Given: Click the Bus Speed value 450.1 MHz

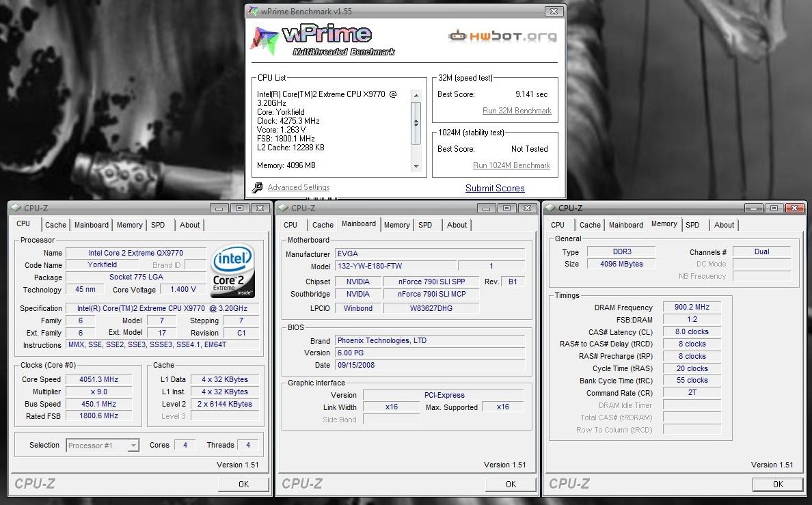Looking at the screenshot, I should pyautogui.click(x=98, y=404).
